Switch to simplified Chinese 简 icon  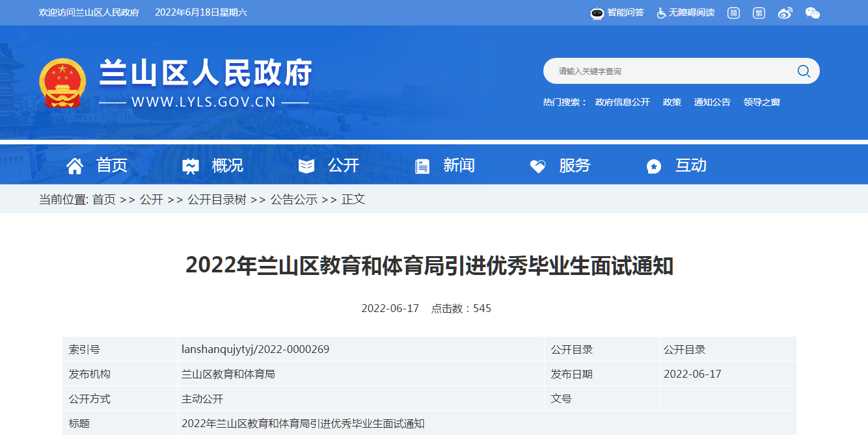point(733,13)
